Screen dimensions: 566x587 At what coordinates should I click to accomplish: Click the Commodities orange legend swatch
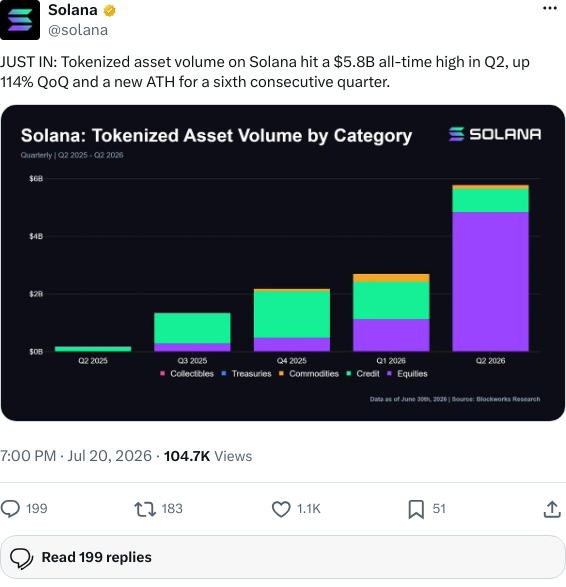point(281,373)
